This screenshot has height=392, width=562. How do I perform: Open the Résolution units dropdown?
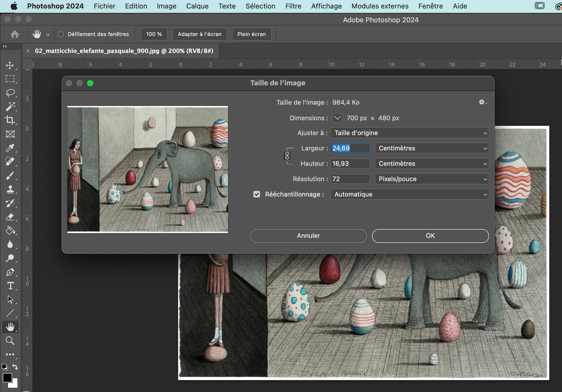[432, 179]
